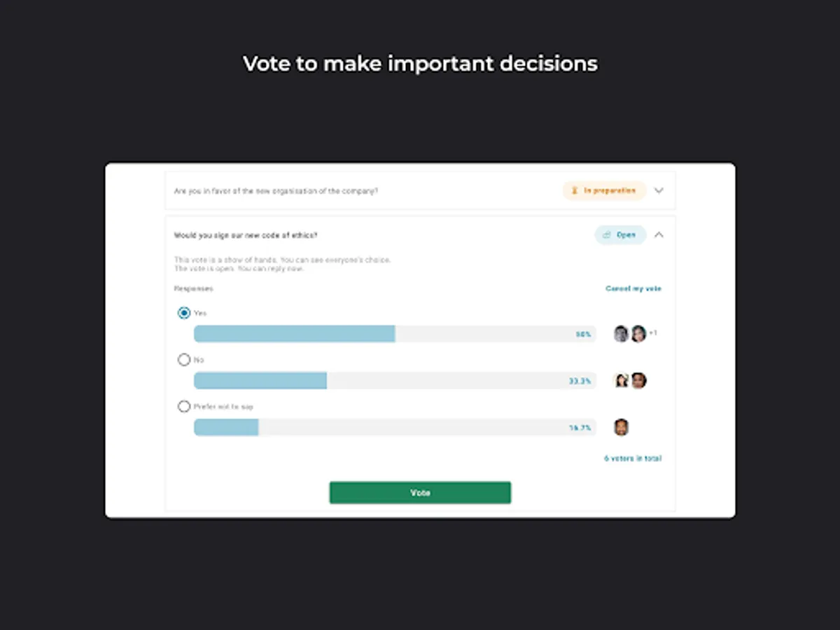This screenshot has width=840, height=630.
Task: Click the first voter avatar for No
Action: pos(621,381)
